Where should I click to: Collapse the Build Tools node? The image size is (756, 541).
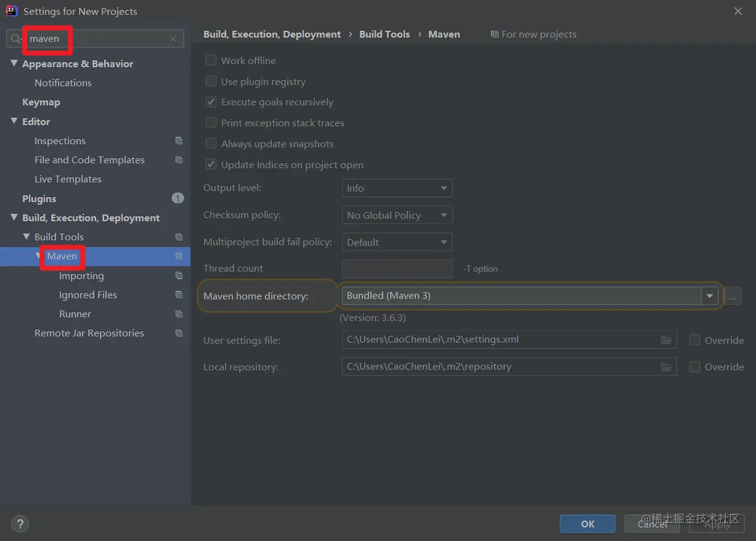click(26, 237)
